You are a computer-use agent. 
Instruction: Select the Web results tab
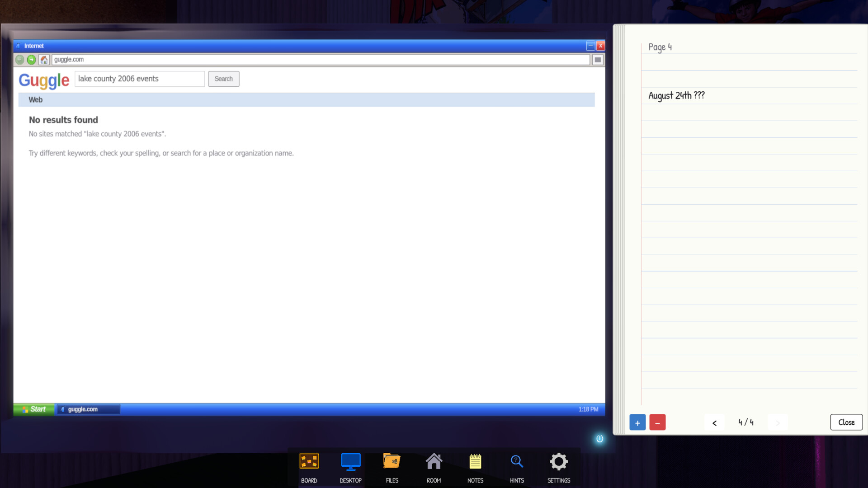36,100
